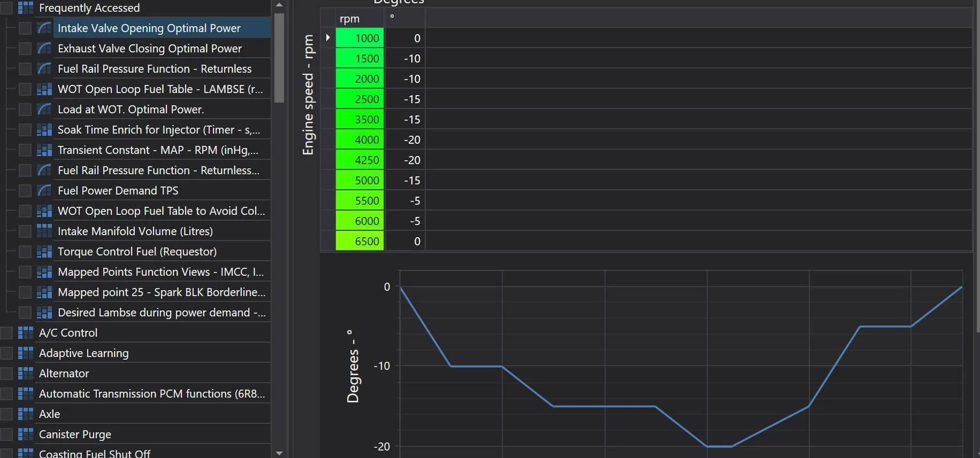Click the grid icon beside Automatic Transmission PCM functions

click(26, 393)
